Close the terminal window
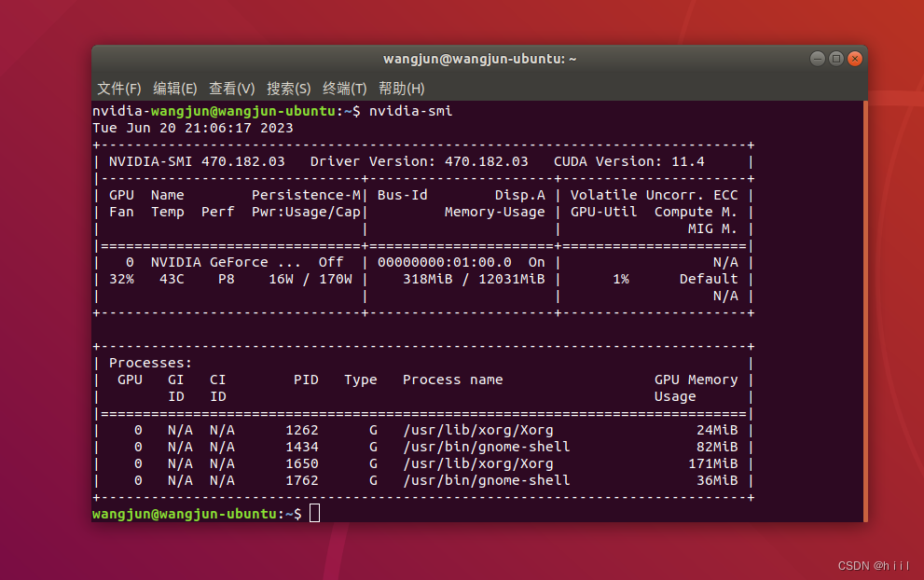This screenshot has height=580, width=924. (855, 59)
